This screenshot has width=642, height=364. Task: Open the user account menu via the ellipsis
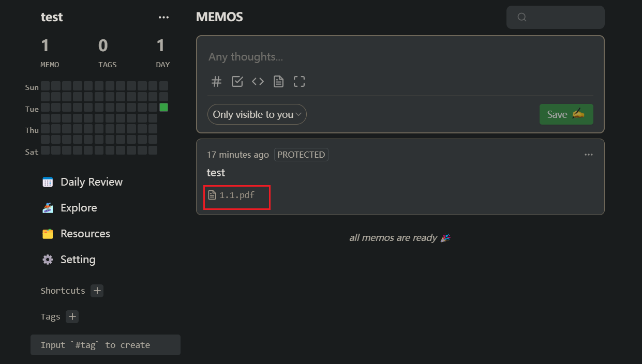click(163, 17)
